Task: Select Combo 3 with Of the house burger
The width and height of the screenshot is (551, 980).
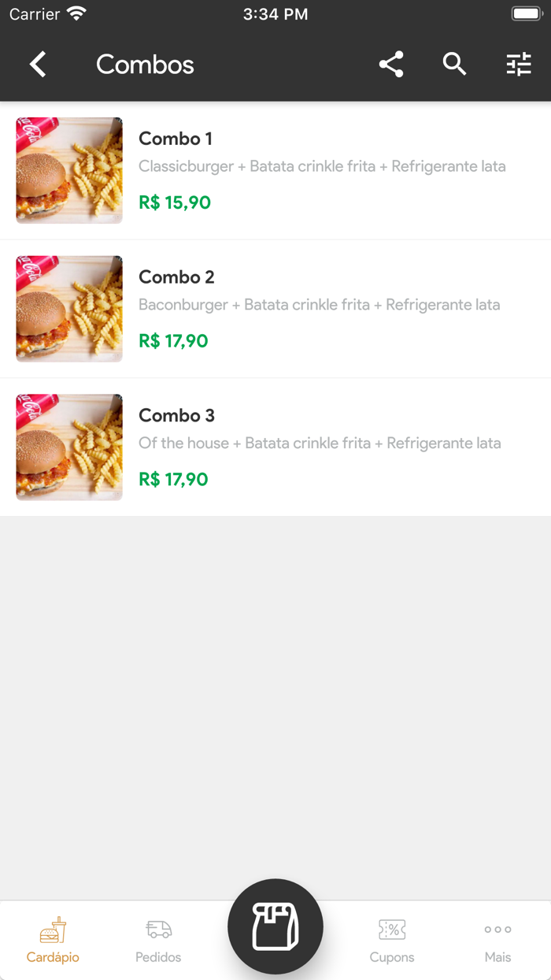Action: pos(275,447)
